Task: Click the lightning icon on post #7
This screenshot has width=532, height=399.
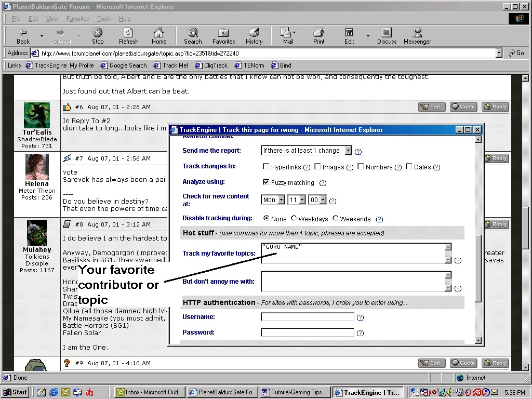Action: (67, 158)
